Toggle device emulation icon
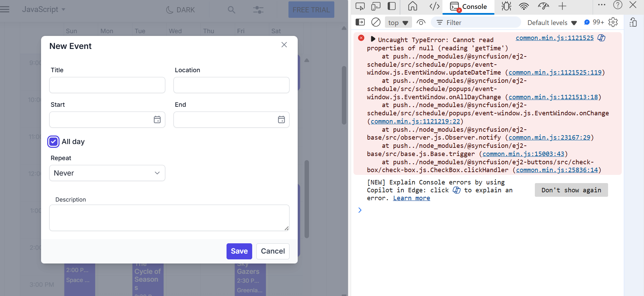 (376, 6)
